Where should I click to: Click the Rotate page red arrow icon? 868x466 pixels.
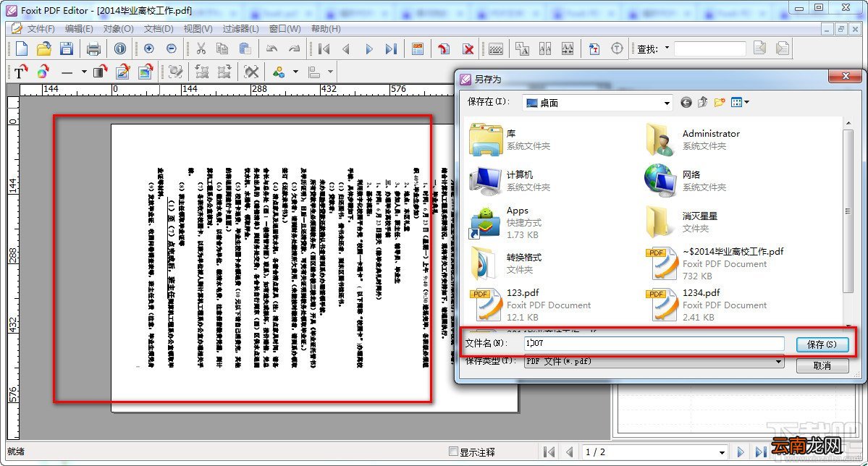point(443,49)
